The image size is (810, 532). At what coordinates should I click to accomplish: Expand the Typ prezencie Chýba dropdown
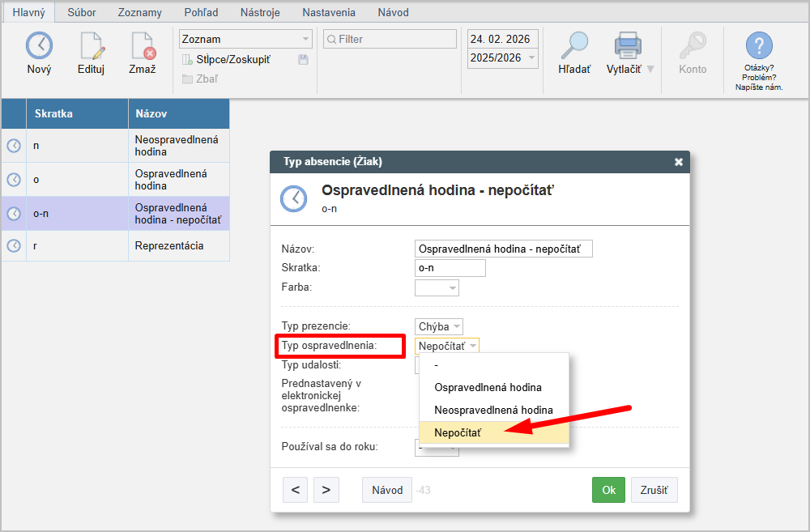click(x=439, y=326)
